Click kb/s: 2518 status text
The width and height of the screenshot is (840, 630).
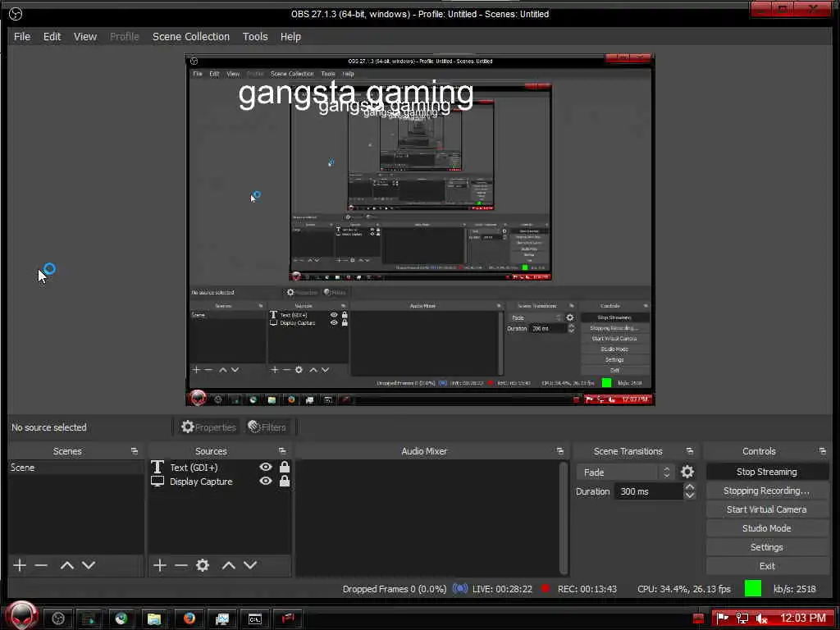pos(795,589)
